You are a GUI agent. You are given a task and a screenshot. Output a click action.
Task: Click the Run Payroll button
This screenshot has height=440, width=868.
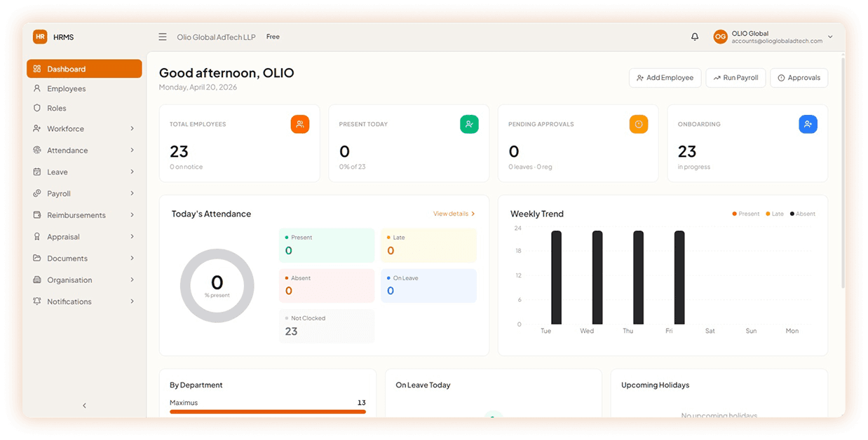pos(735,78)
